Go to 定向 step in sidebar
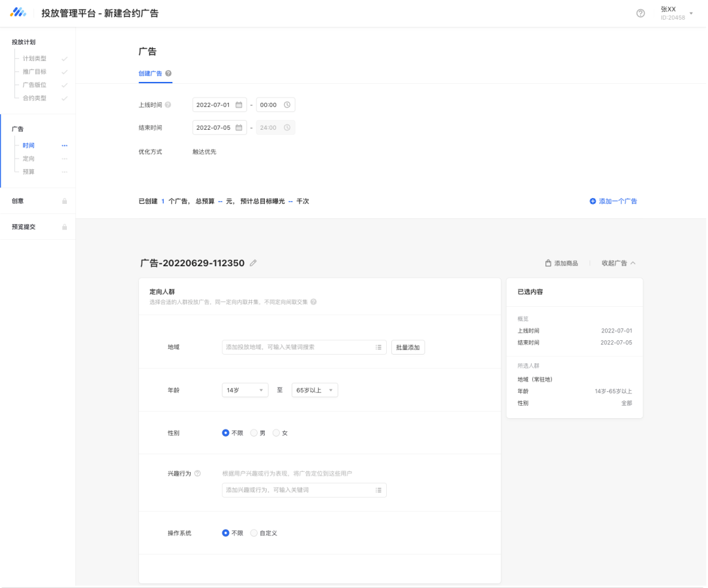Screen dimensions: 708x588 tap(29, 159)
